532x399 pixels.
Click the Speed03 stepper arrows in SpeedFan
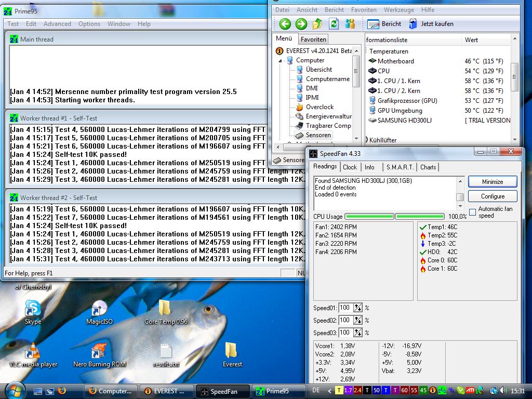coord(358,333)
